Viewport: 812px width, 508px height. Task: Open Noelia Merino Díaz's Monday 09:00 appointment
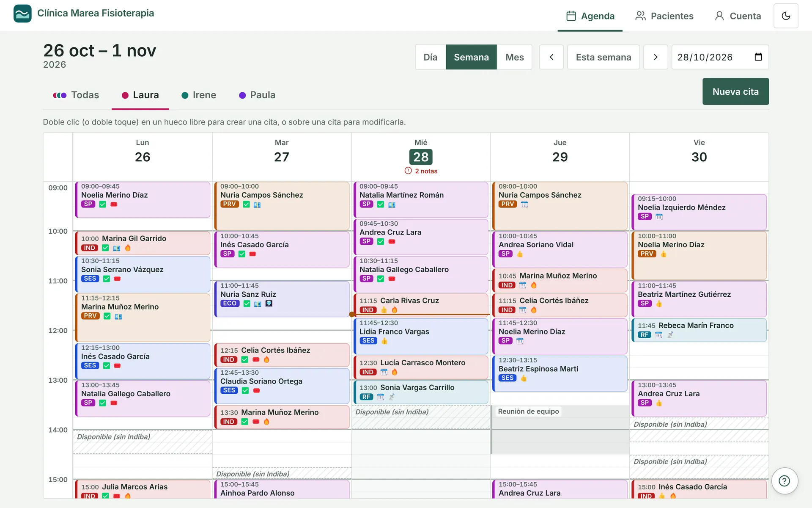143,200
